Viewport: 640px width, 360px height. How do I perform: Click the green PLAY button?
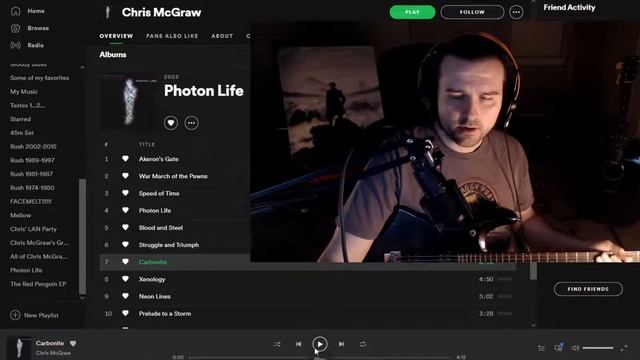point(412,12)
